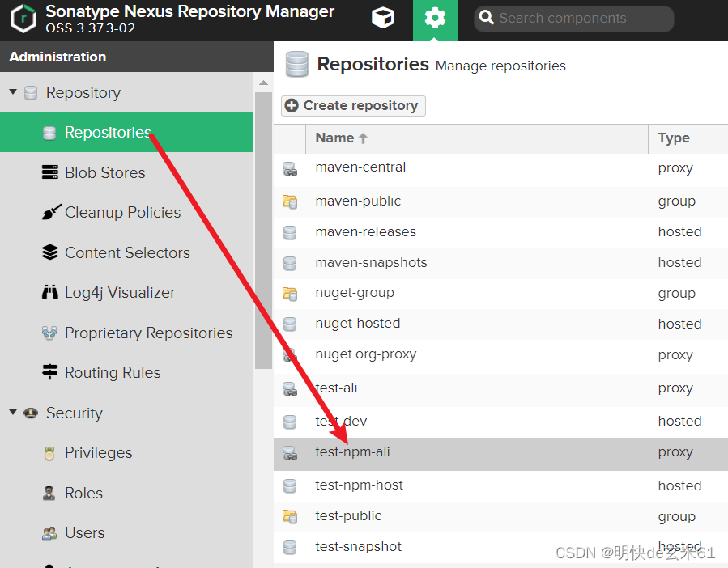Click the hosted icon beside nuget-hosted
Screen dimensions: 728x568
[x=290, y=324]
